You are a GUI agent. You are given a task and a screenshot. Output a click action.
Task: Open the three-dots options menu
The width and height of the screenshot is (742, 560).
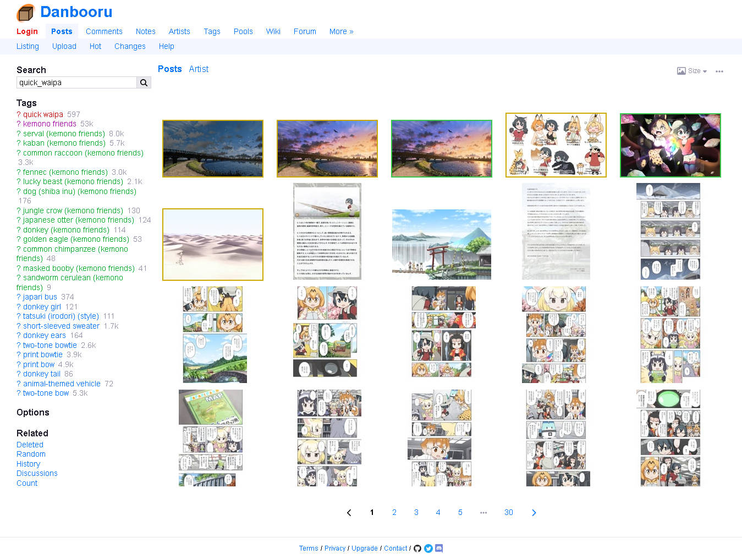pos(719,71)
